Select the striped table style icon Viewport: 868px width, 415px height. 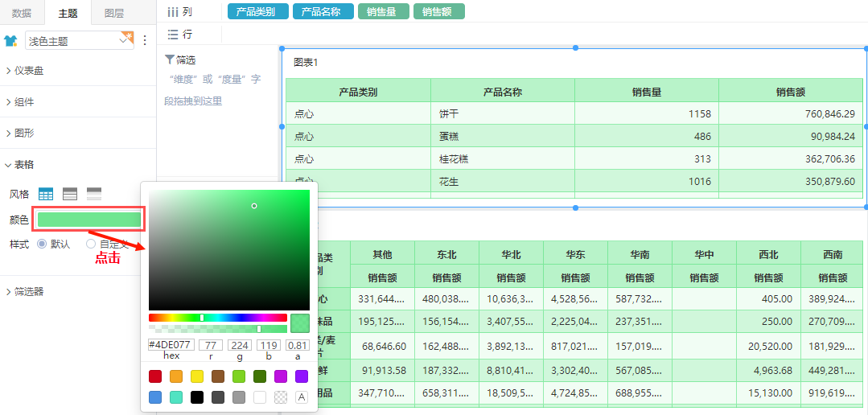coord(94,194)
